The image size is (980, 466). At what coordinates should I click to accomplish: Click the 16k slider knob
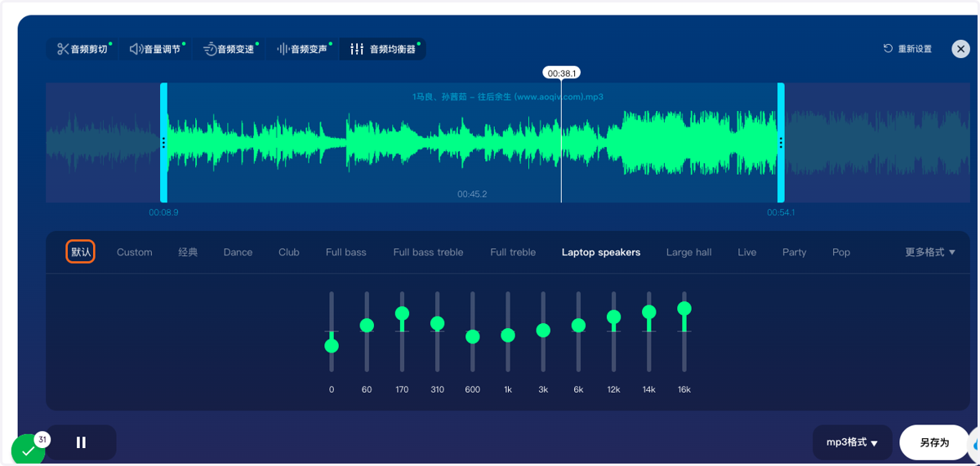coord(684,308)
